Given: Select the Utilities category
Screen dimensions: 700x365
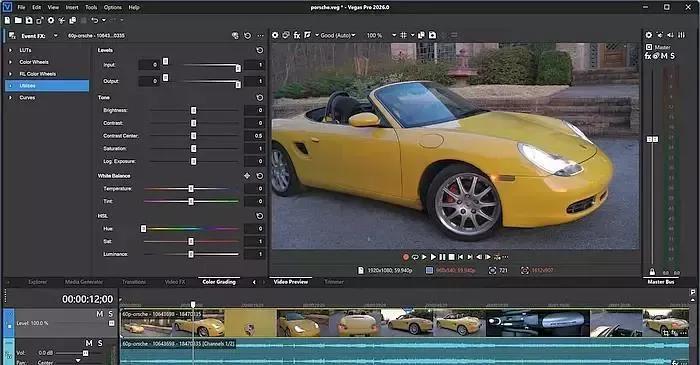Looking at the screenshot, I should tap(47, 86).
